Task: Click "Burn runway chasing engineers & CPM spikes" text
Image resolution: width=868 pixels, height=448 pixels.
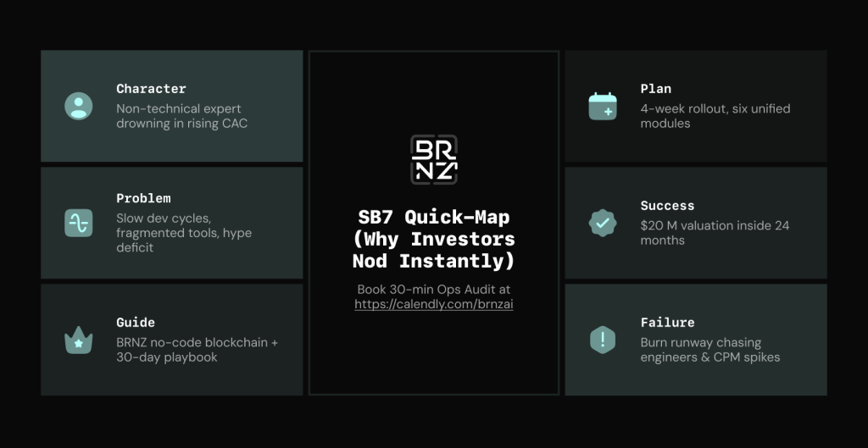Action: [x=710, y=350]
